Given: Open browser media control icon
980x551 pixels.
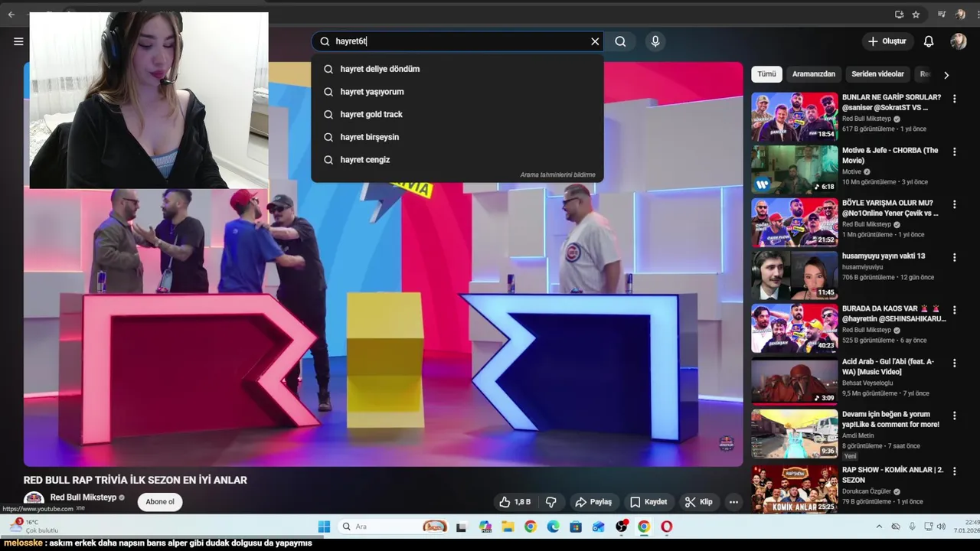Looking at the screenshot, I should pos(942,15).
